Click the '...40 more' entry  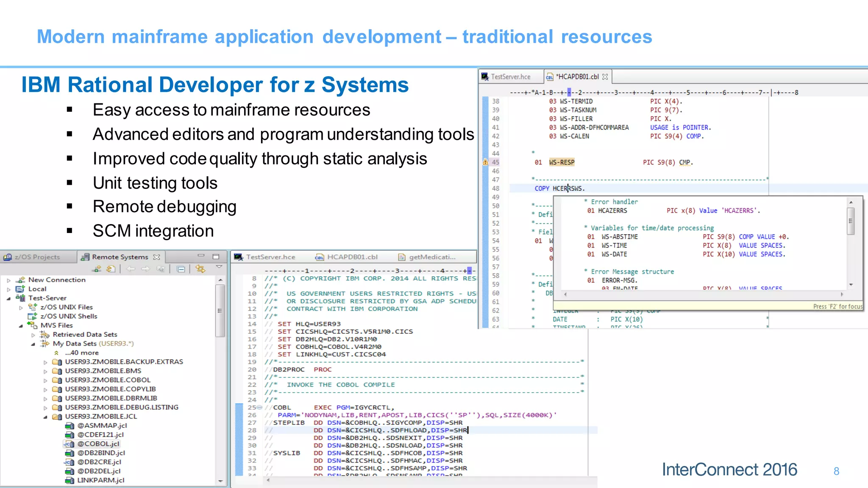tap(82, 353)
